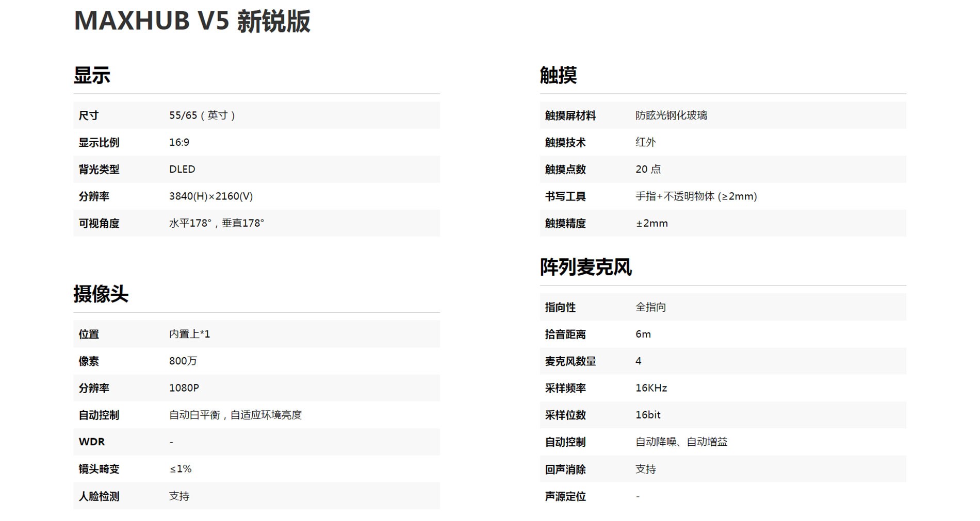Select the '1080P' camera resolution value
Image resolution: width=980 pixels, height=521 pixels.
coord(184,388)
